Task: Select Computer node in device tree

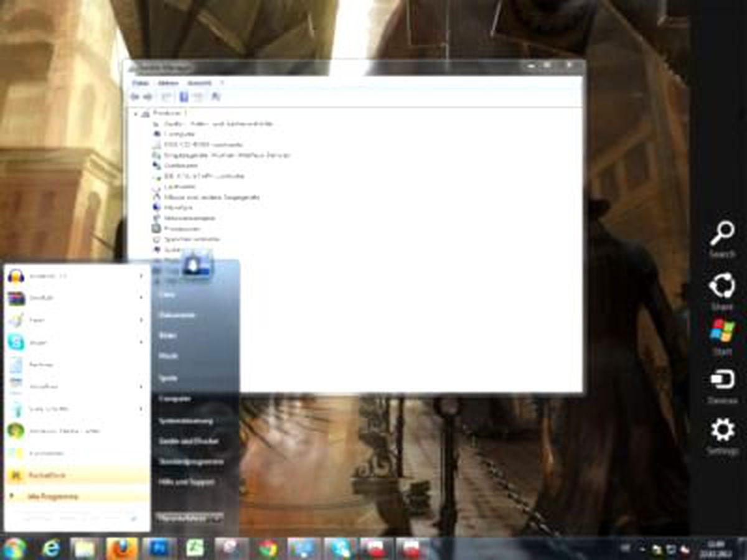Action: tap(180, 134)
